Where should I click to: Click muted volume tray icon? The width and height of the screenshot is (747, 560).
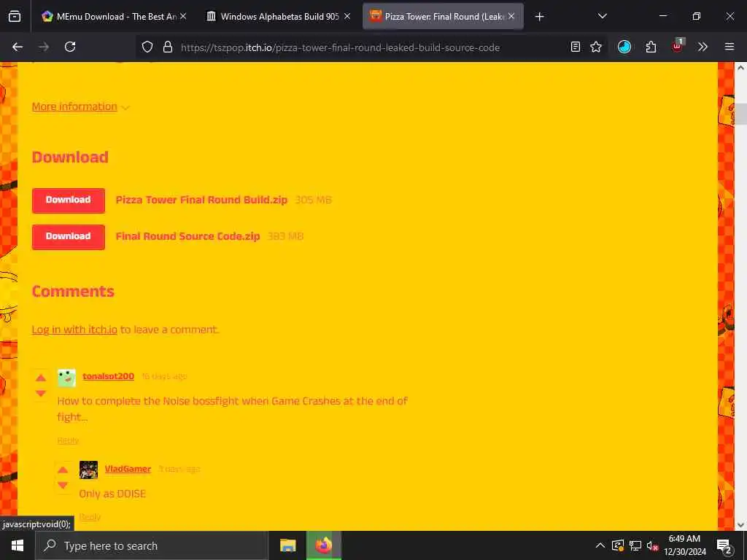pos(652,545)
